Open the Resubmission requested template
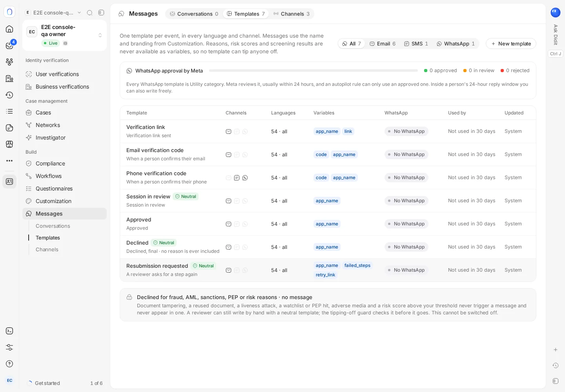Viewport: 565px width, 392px height. click(328, 270)
